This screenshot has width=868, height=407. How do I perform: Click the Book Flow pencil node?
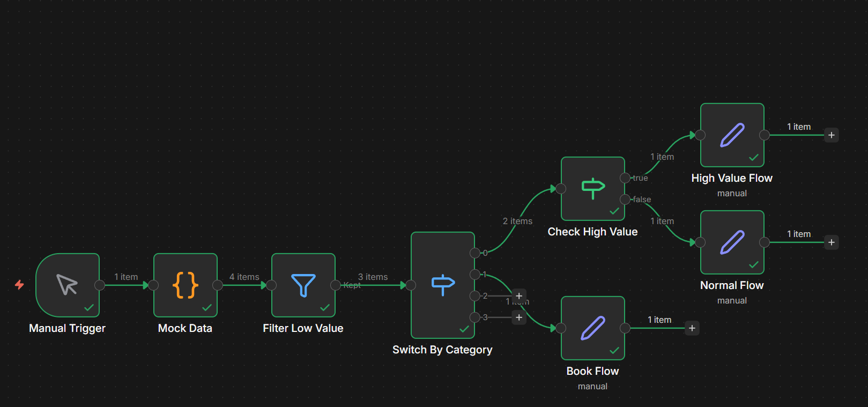[x=593, y=328]
